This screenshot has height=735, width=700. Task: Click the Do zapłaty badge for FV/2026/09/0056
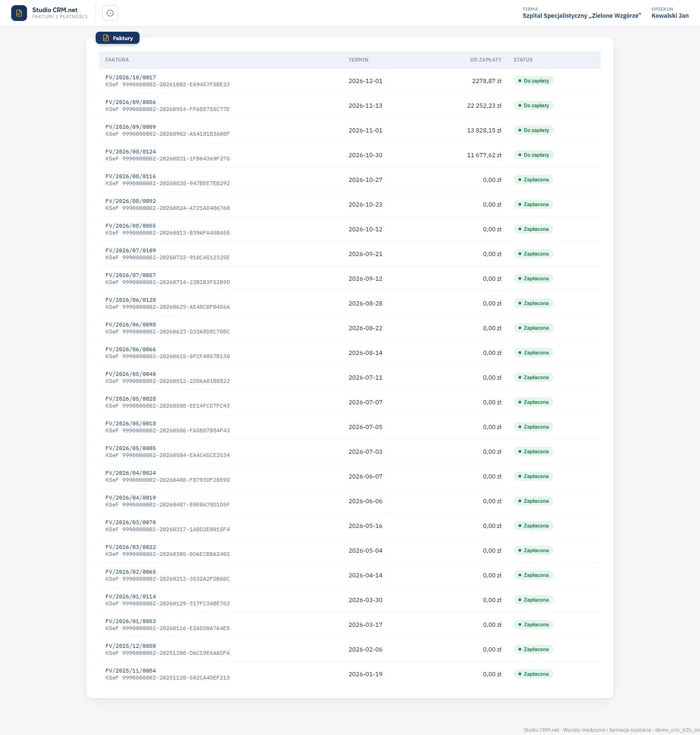533,105
